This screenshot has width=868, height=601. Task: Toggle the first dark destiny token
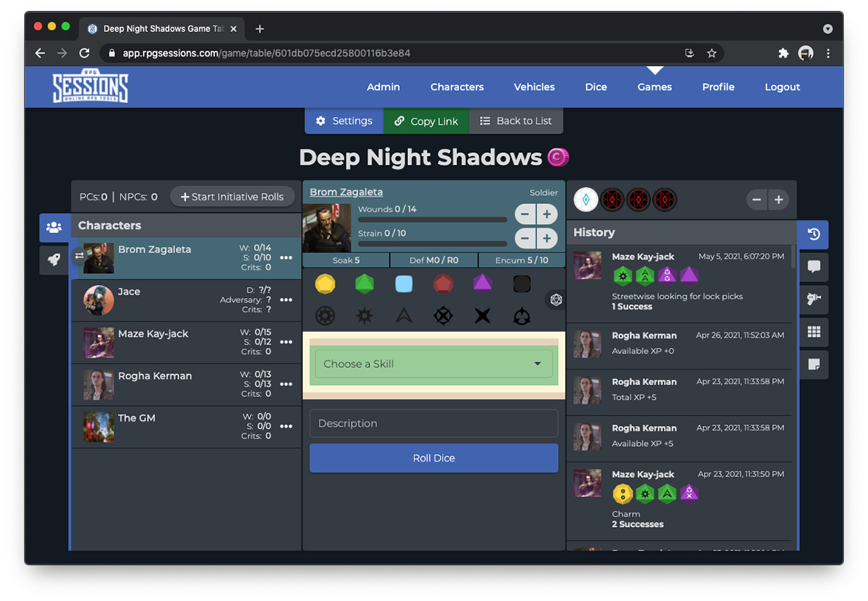(613, 200)
